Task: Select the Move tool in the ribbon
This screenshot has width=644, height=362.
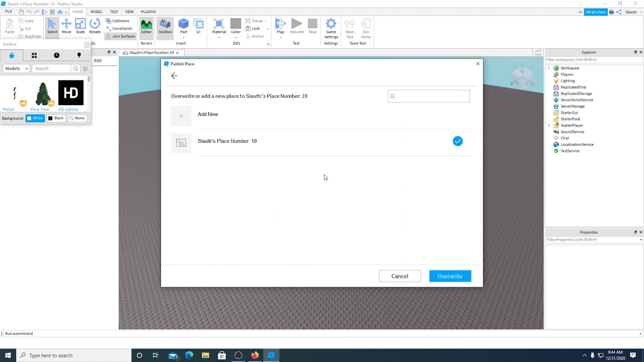Action: (x=66, y=27)
